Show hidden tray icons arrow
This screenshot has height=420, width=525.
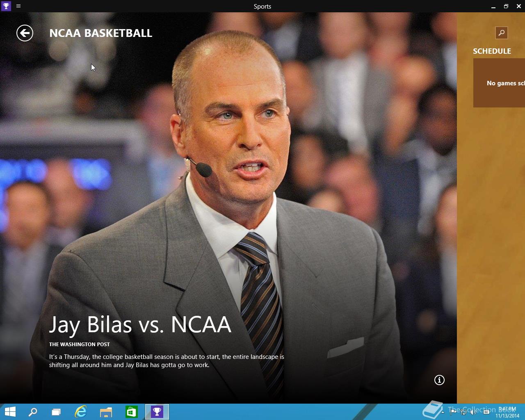[443, 412]
